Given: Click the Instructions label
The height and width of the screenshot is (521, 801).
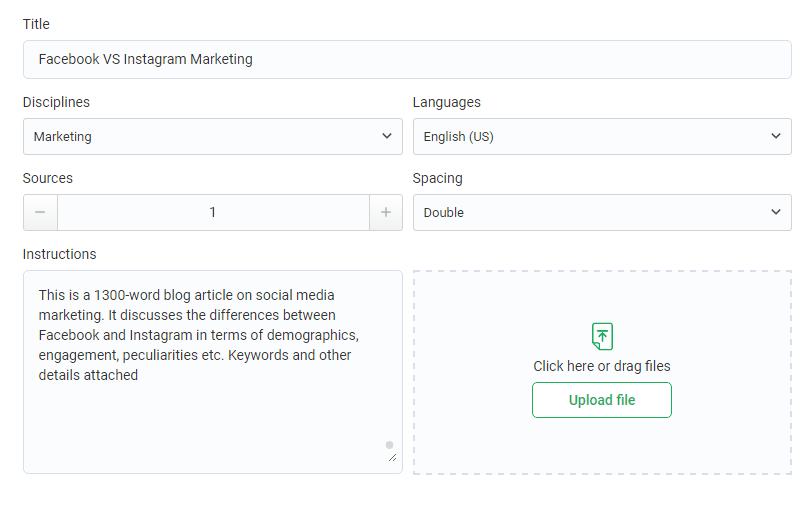Looking at the screenshot, I should [59, 254].
